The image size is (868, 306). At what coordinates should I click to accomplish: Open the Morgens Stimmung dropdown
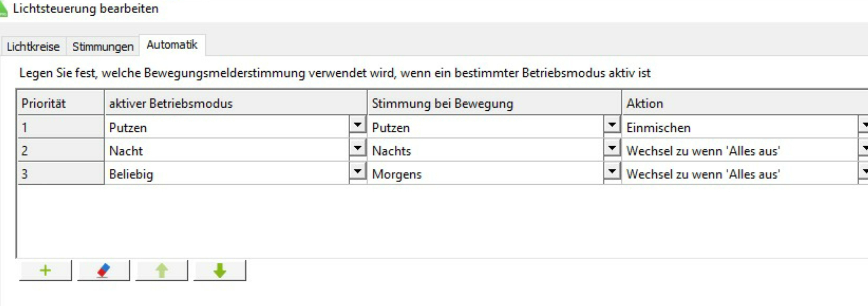[612, 172]
